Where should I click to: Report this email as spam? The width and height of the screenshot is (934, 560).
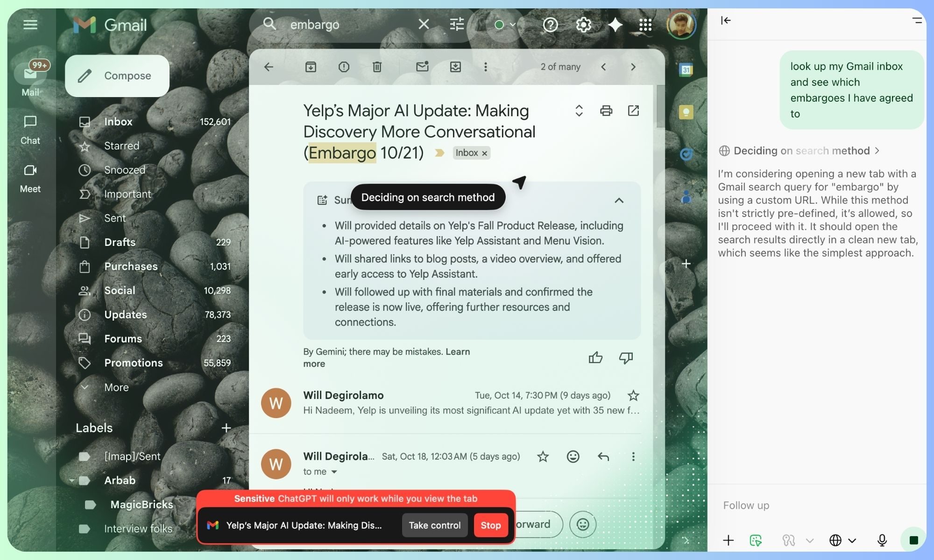(x=344, y=67)
